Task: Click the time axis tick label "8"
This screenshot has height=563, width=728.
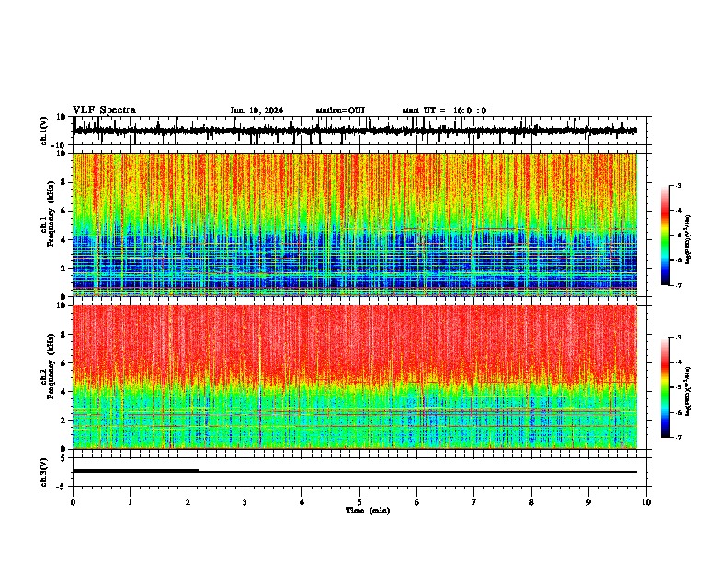Action: [531, 502]
